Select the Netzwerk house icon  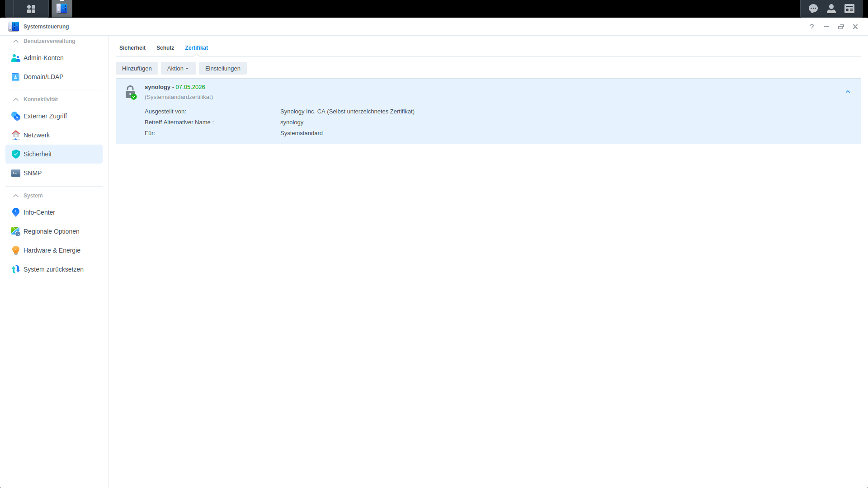[15, 135]
